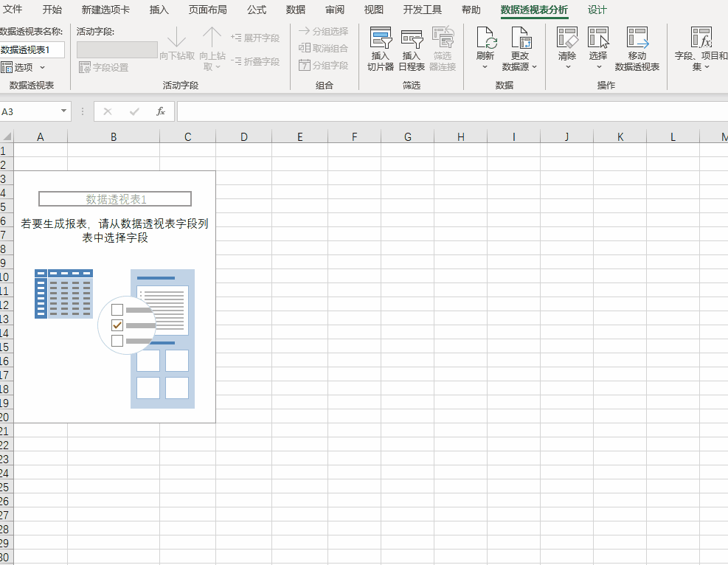728x565 pixels.
Task: Click Field Settings (字段设置)
Action: click(103, 67)
